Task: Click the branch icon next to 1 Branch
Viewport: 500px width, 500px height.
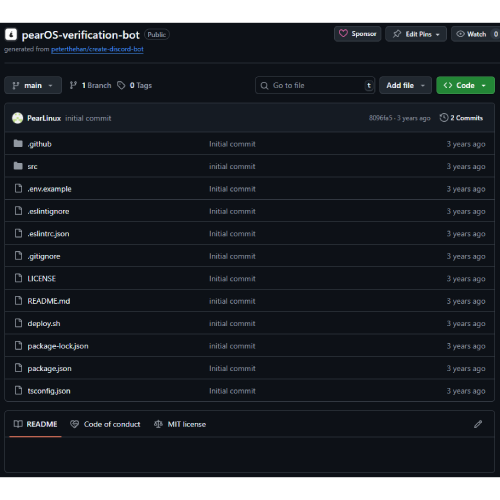Action: pyautogui.click(x=73, y=85)
